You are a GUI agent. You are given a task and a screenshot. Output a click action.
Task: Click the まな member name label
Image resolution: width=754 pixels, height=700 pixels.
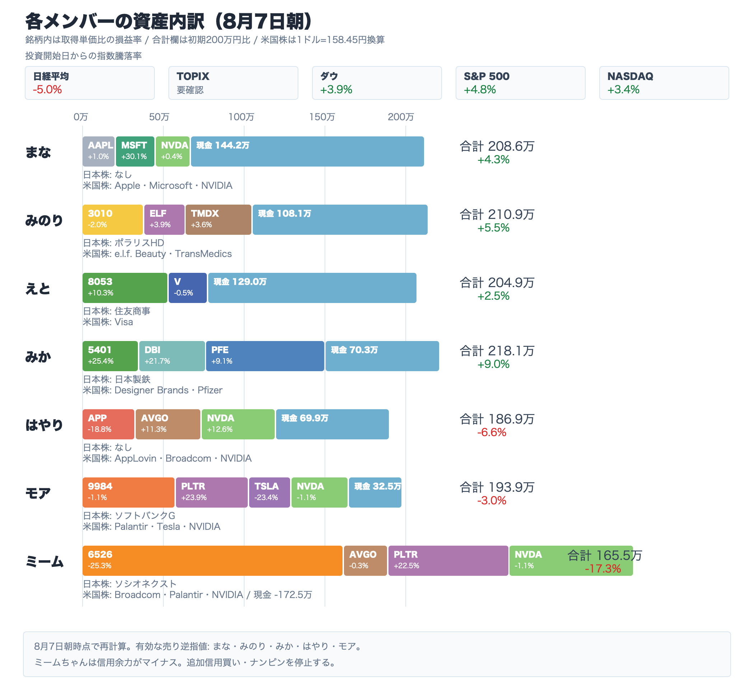point(38,152)
